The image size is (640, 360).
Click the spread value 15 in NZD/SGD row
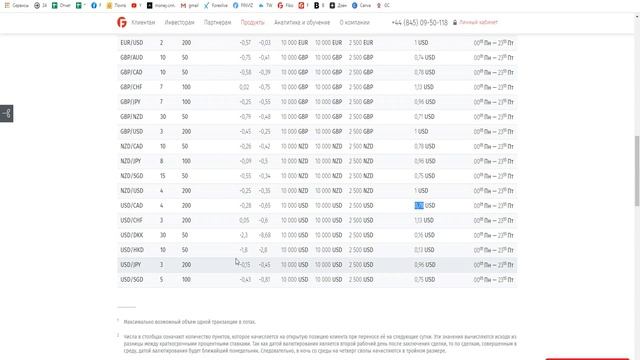click(162, 176)
